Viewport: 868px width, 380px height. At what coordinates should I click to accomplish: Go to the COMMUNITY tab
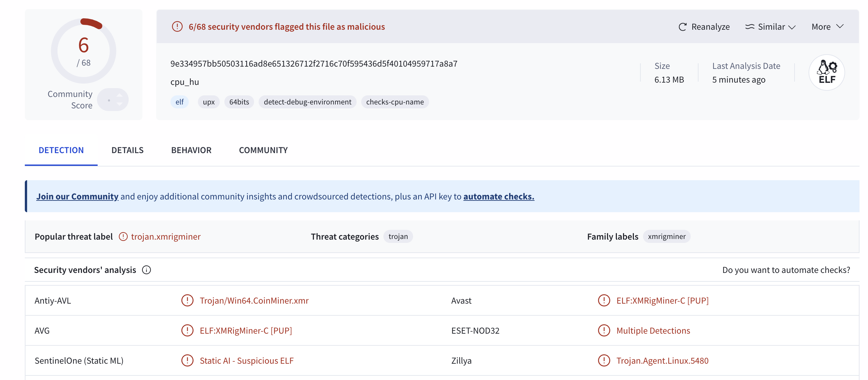coord(263,150)
